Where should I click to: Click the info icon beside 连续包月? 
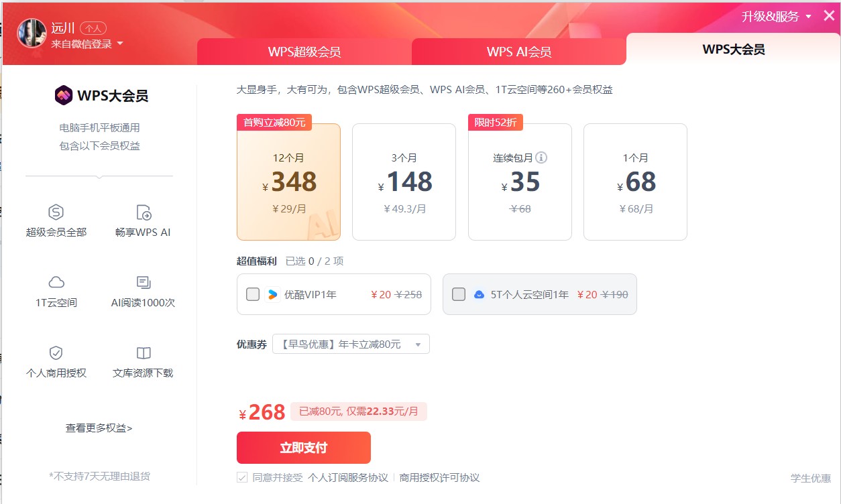tap(541, 157)
